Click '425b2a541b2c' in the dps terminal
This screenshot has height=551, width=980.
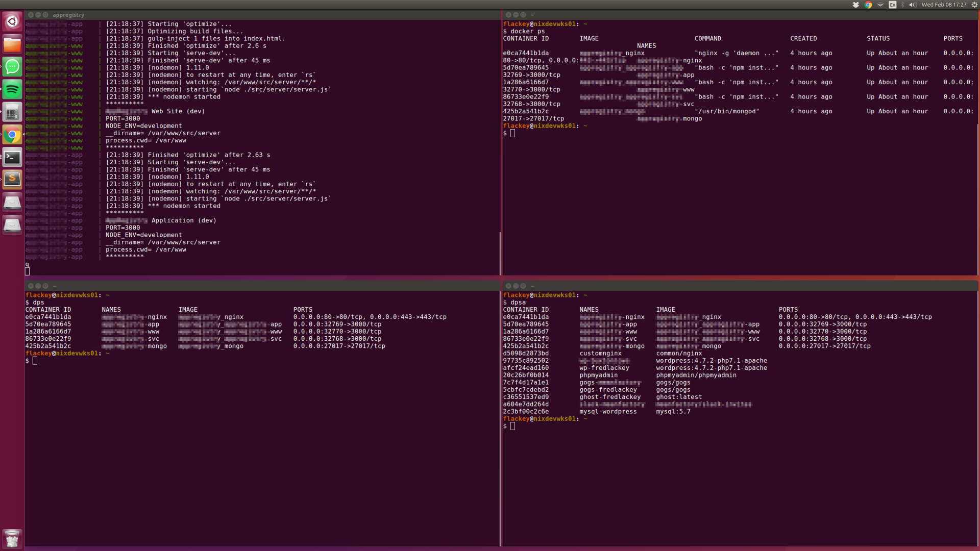pos(48,346)
